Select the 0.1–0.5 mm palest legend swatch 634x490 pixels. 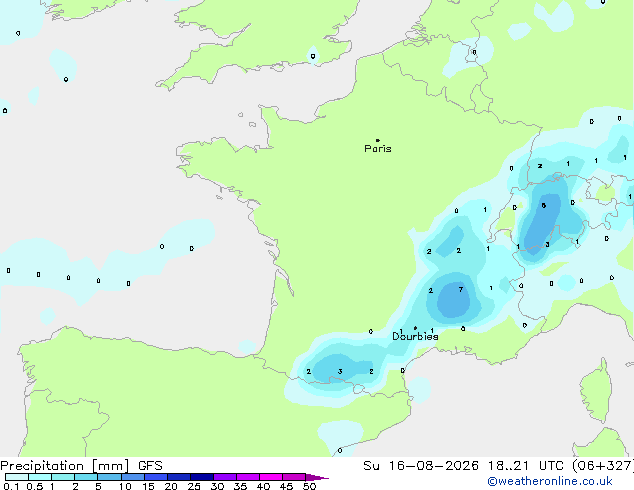17,477
